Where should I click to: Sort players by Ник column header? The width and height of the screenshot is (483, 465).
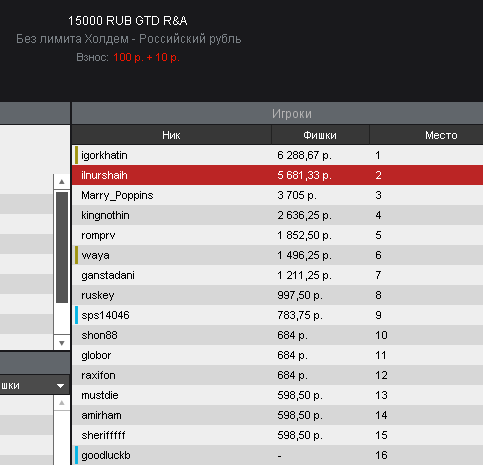click(x=171, y=135)
